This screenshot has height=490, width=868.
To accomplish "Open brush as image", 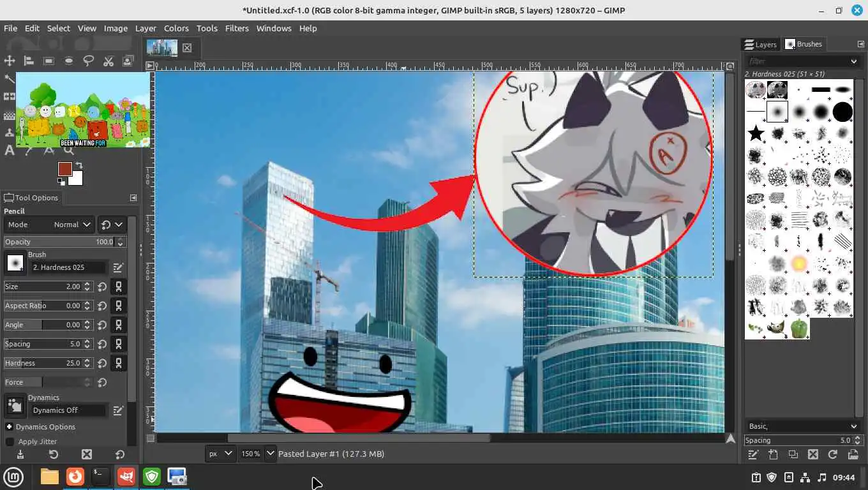I will pos(853,454).
